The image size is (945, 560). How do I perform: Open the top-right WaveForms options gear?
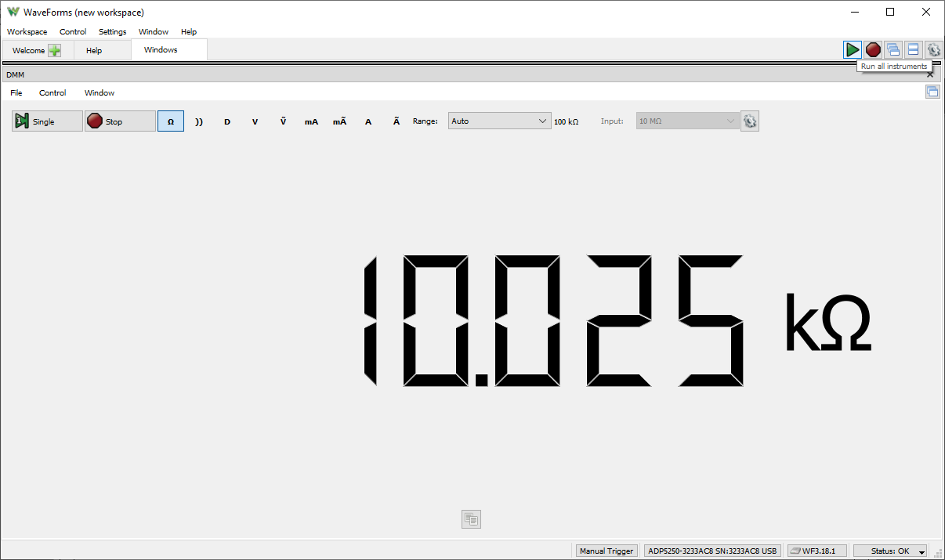tap(933, 50)
